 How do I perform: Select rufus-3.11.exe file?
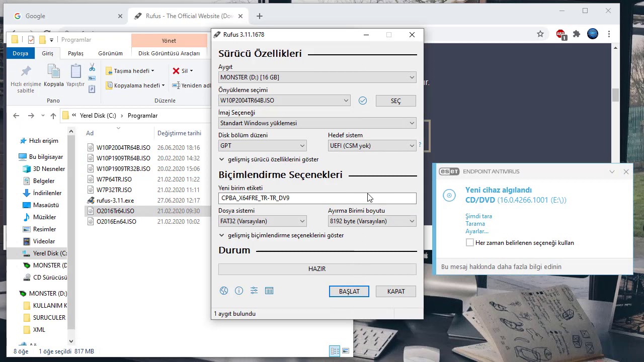click(x=115, y=201)
